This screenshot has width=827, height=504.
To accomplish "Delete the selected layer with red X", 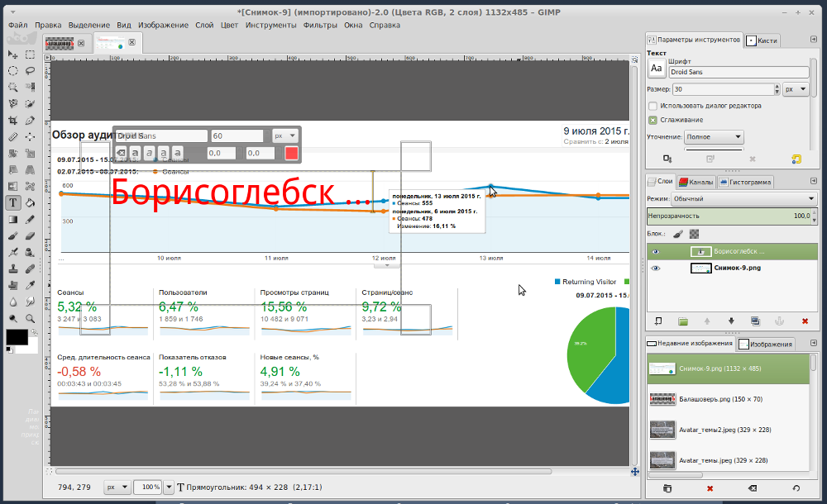I will pyautogui.click(x=805, y=321).
